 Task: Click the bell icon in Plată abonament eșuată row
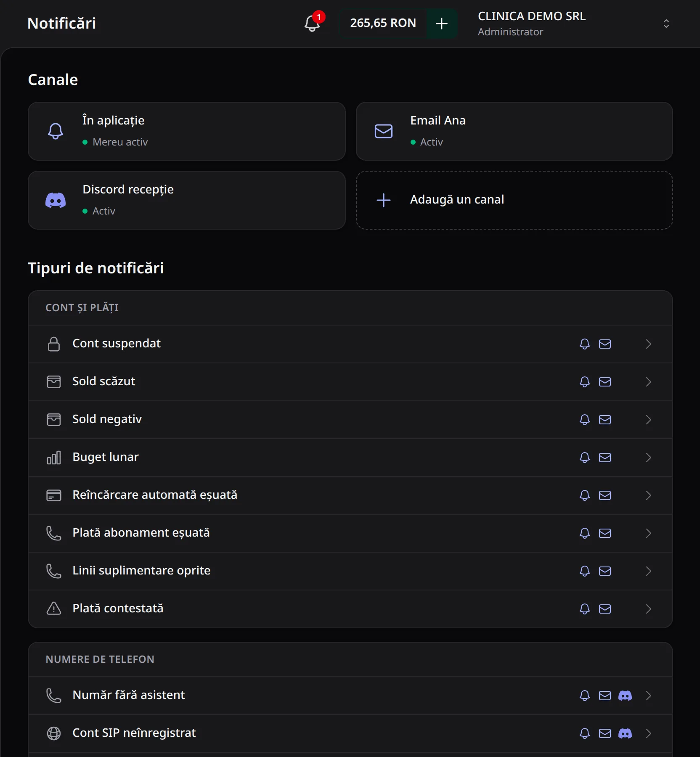(x=585, y=533)
